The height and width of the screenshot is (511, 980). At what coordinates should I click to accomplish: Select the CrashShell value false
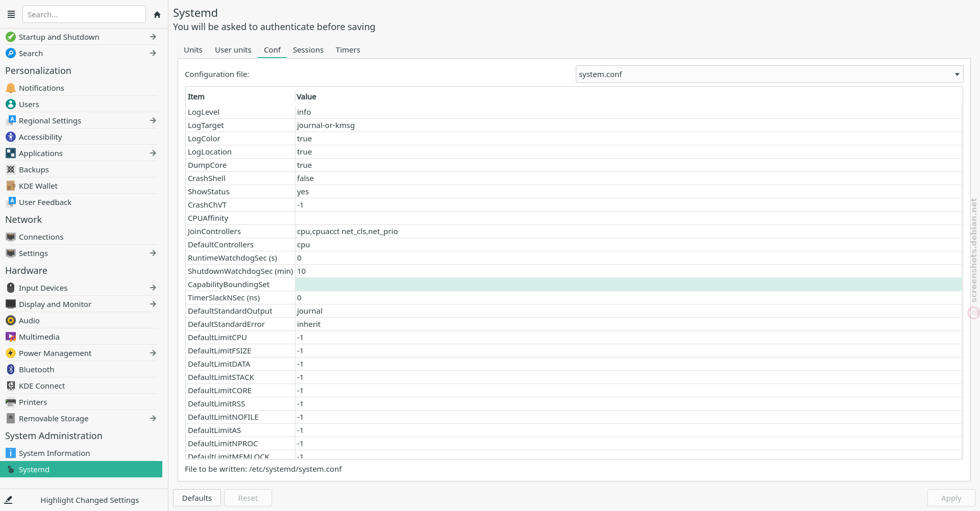point(305,178)
